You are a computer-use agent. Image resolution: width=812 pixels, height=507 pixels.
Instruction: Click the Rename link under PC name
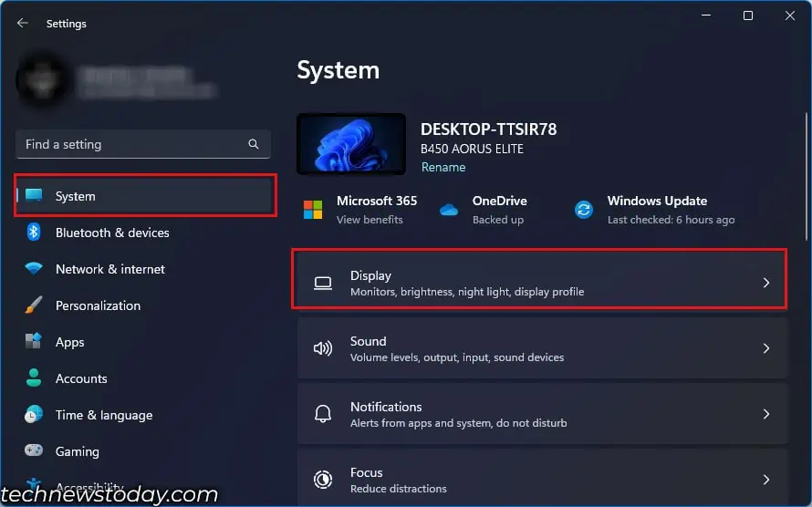pyautogui.click(x=443, y=167)
